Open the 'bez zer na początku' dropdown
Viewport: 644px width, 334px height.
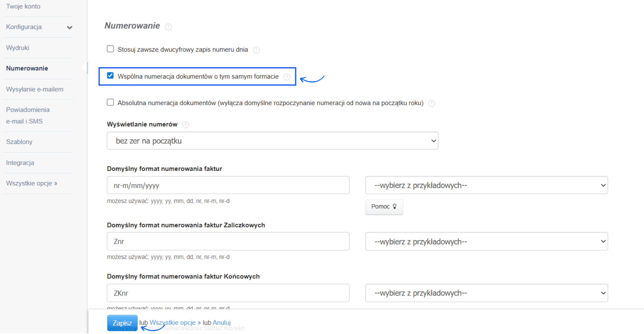[x=273, y=141]
